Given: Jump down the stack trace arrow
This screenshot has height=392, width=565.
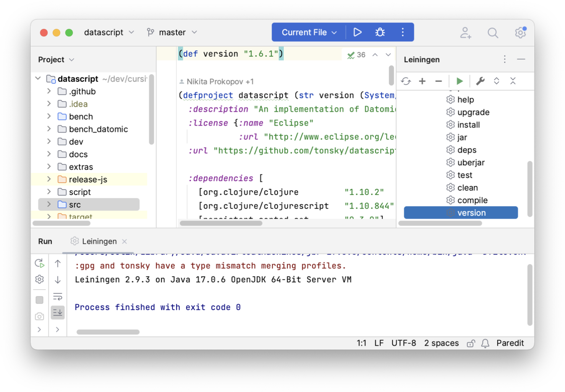Looking at the screenshot, I should [x=58, y=279].
